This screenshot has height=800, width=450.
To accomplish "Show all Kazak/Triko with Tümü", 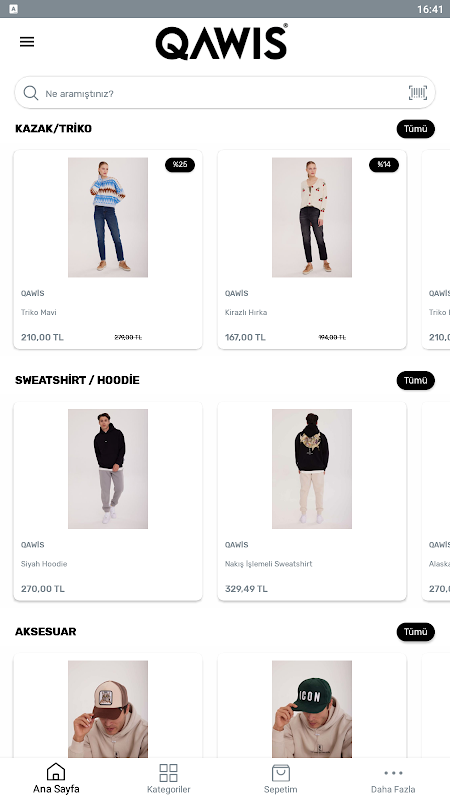I will pos(416,129).
